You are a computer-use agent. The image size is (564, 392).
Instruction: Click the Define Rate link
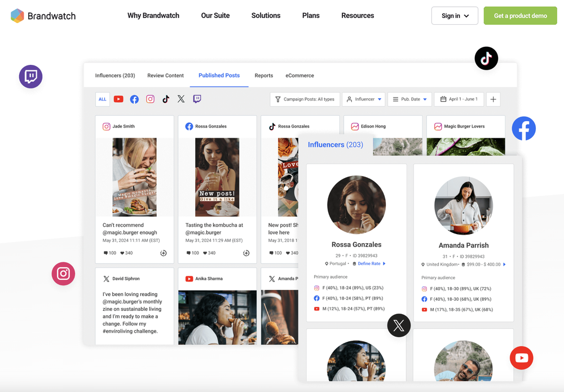point(369,263)
